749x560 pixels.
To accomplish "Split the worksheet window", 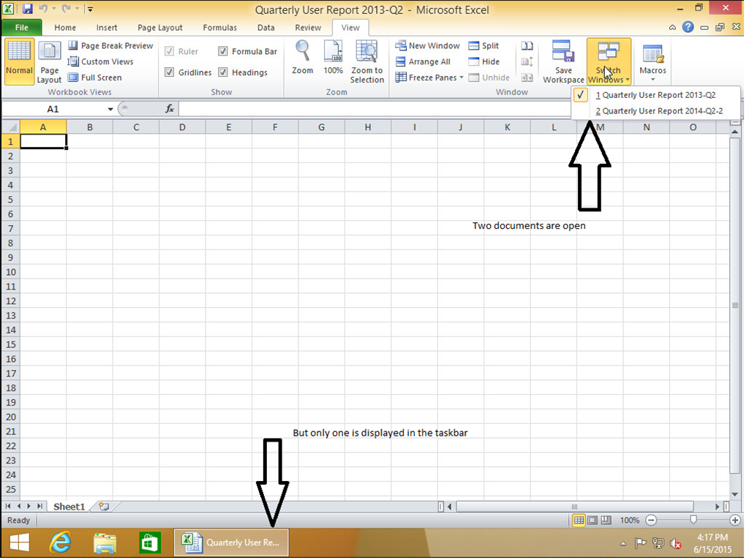I will (x=483, y=46).
